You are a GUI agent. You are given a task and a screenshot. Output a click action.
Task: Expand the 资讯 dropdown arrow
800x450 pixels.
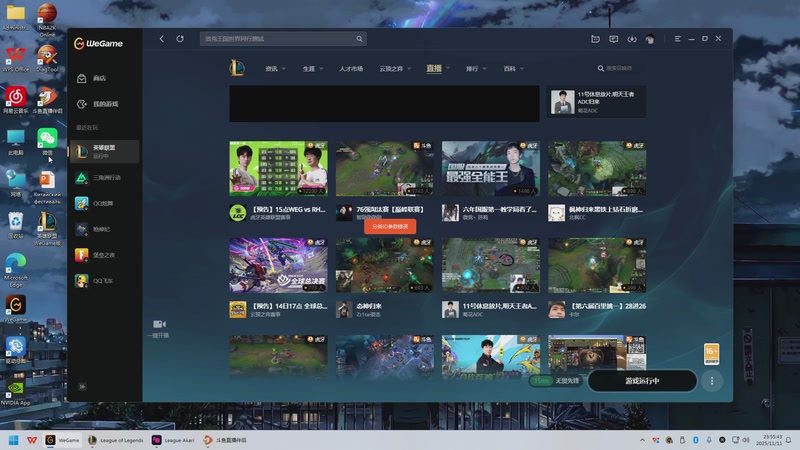[x=284, y=69]
